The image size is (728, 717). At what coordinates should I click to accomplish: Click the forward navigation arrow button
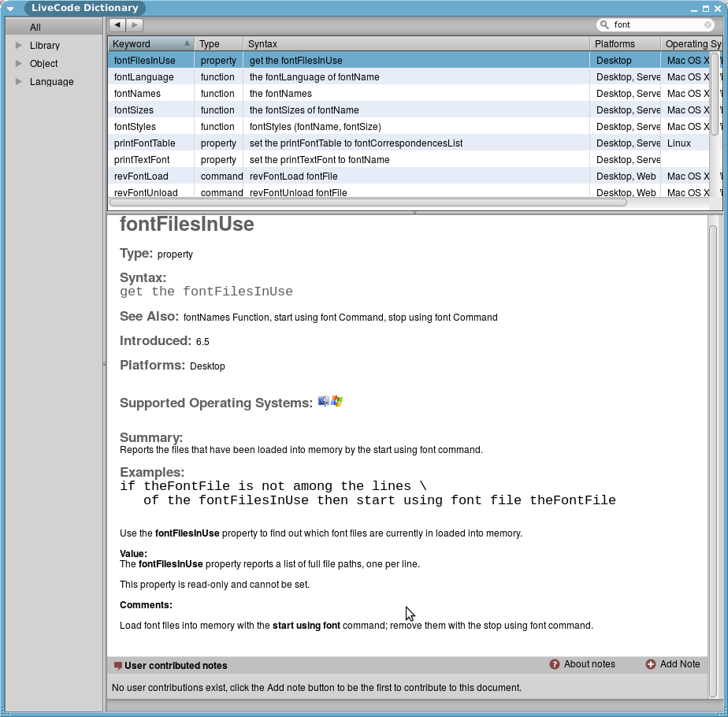[x=135, y=25]
